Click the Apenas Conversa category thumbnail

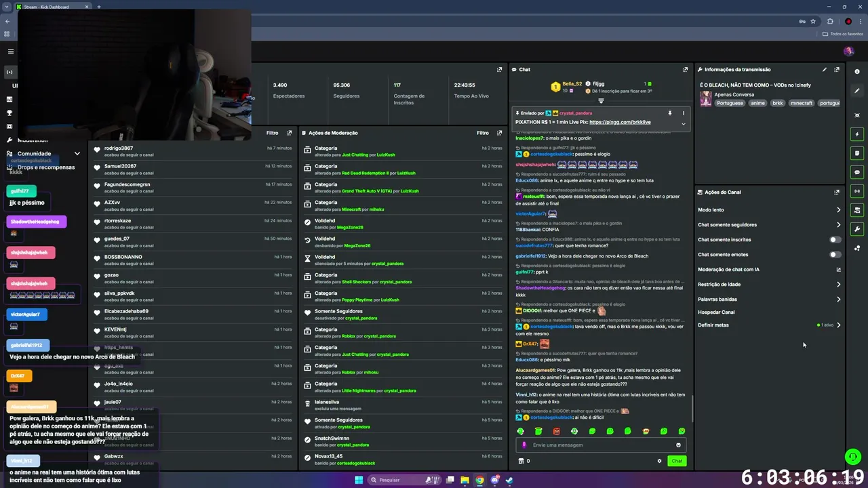tap(706, 99)
